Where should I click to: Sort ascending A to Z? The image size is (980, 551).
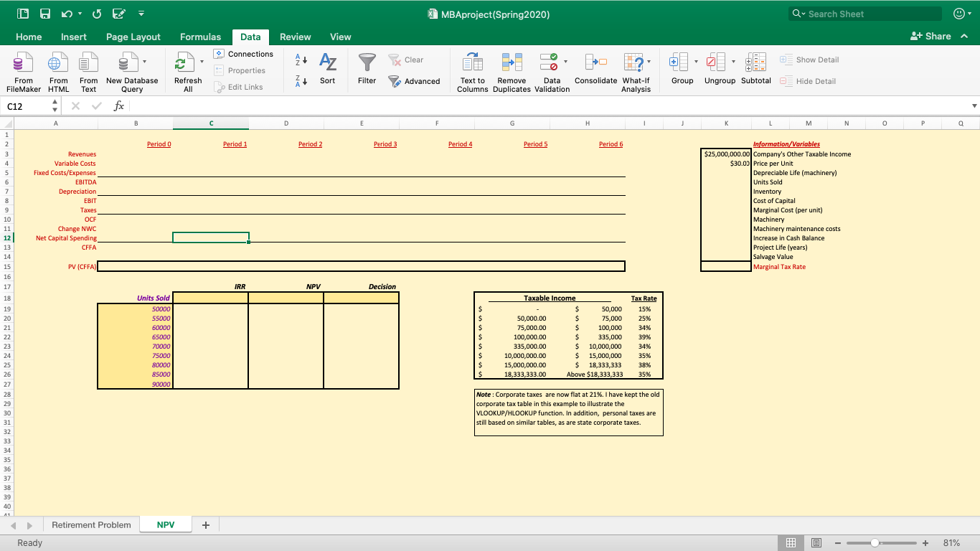[302, 60]
